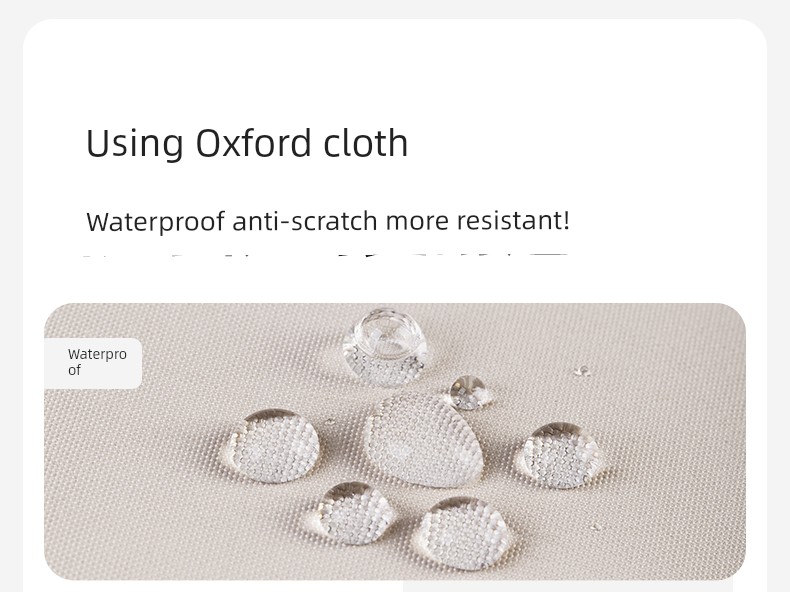Click the "Using Oxford cloth" heading
The width and height of the screenshot is (790, 592).
[247, 144]
